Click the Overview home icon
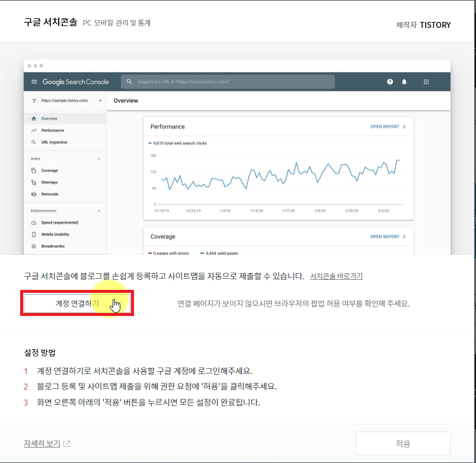Viewport: 476px width, 463px height. [x=34, y=119]
